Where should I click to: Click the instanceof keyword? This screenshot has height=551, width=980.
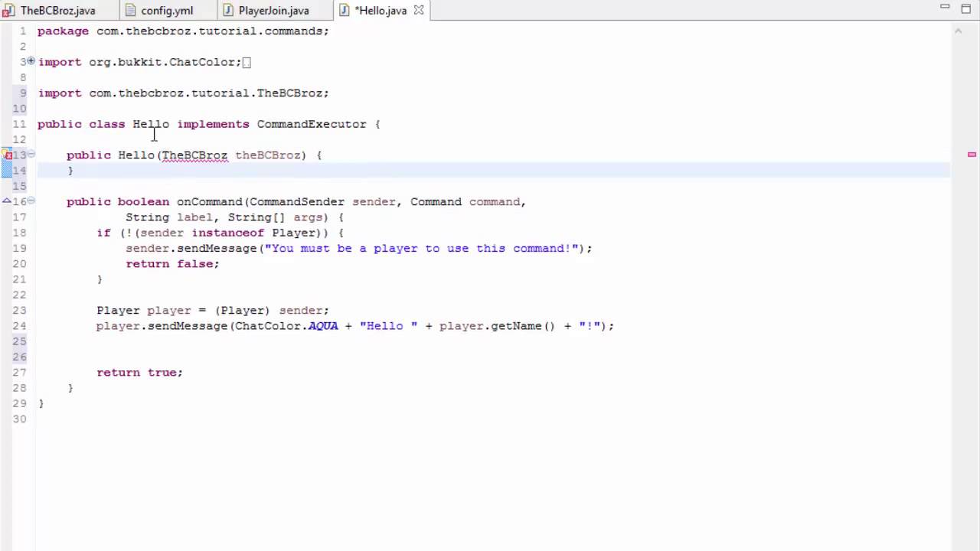point(227,233)
